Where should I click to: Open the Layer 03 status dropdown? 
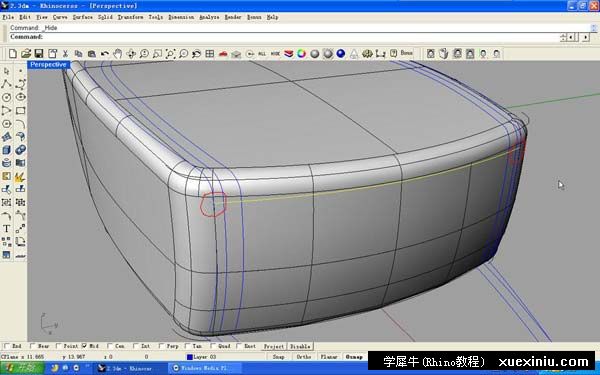[202, 357]
